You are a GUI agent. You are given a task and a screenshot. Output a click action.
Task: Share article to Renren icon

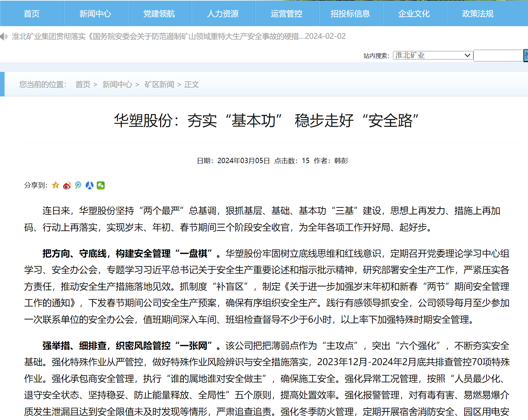[x=90, y=185]
